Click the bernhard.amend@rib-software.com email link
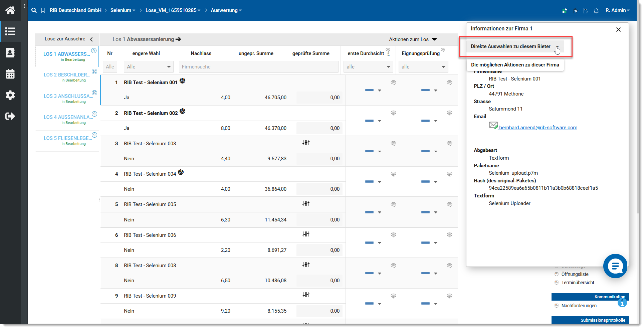The image size is (644, 329). tap(538, 128)
